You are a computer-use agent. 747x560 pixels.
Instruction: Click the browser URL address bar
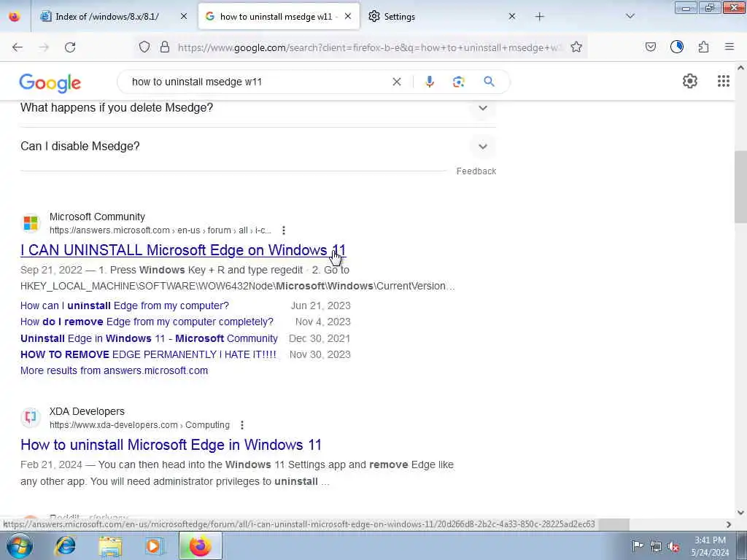coord(370,47)
